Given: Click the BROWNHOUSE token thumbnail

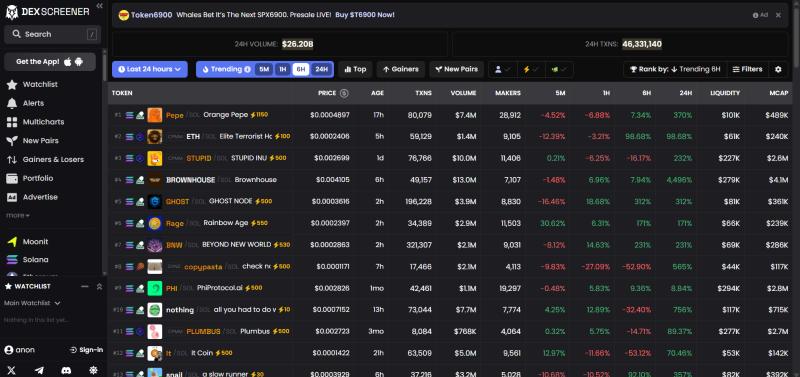Looking at the screenshot, I should pyautogui.click(x=155, y=180).
